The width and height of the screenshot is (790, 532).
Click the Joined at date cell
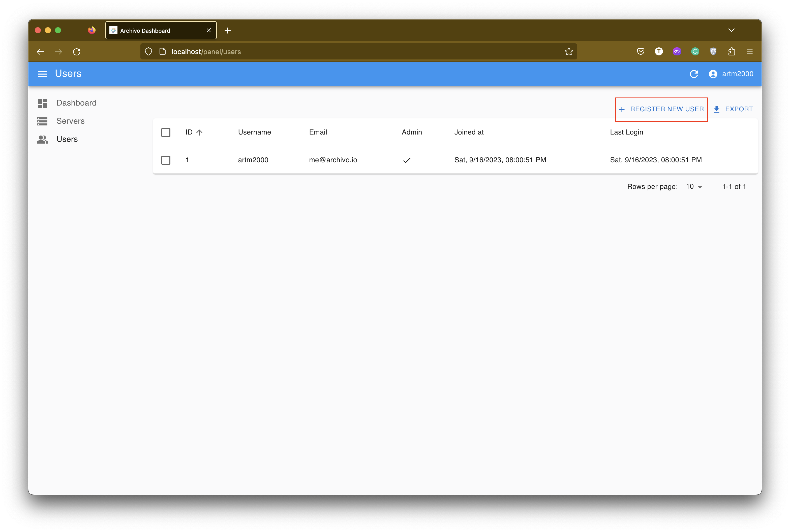500,160
